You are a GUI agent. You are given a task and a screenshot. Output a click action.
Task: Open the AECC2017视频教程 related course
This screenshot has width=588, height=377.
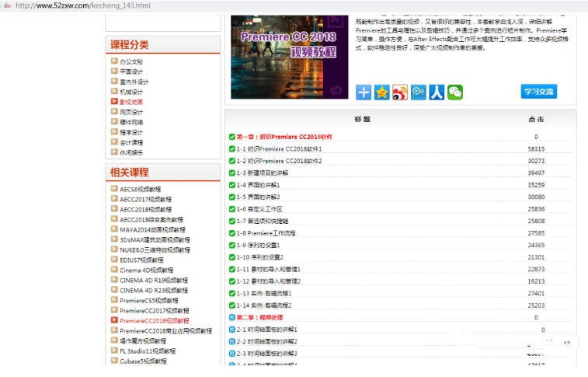[145, 200]
